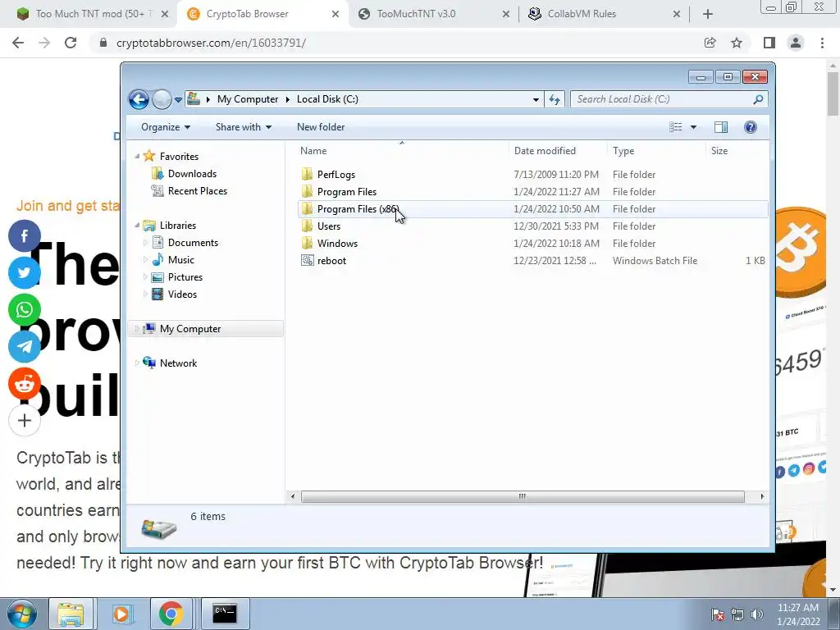Refresh the Local Disk (C:) folder view
Image resolution: width=840 pixels, height=630 pixels.
[555, 99]
